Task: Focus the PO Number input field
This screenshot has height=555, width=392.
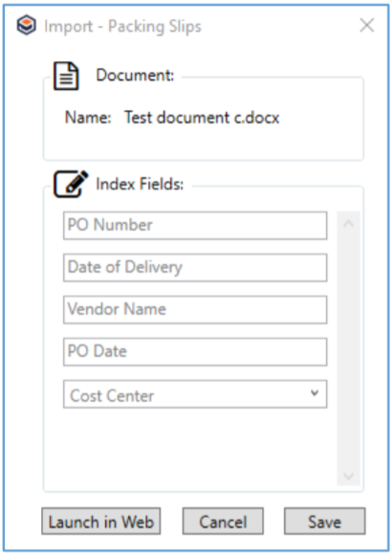Action: 195,226
